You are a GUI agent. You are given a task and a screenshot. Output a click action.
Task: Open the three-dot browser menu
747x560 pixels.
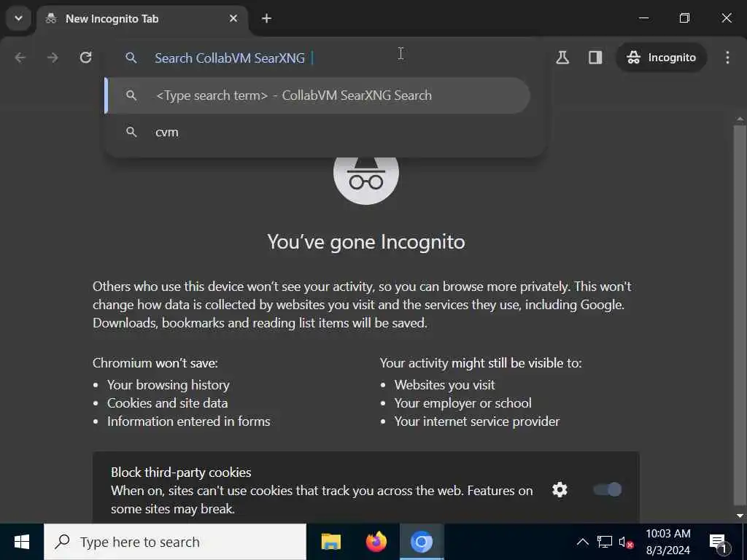point(727,58)
